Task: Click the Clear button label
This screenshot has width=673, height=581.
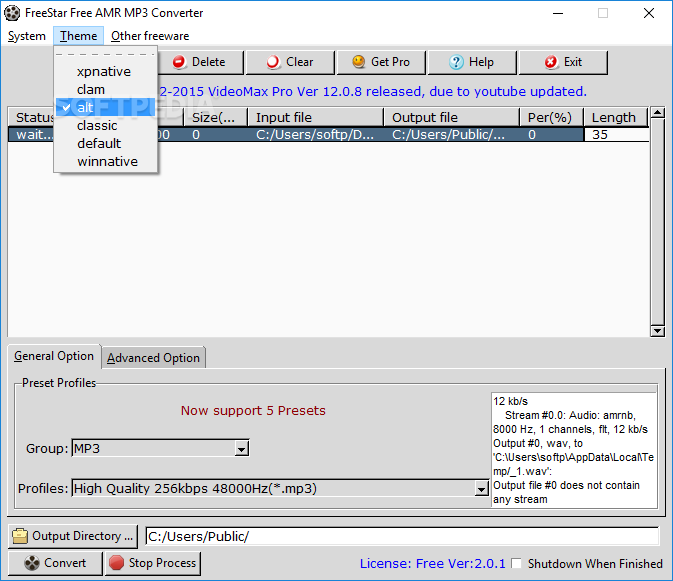Action: click(300, 62)
